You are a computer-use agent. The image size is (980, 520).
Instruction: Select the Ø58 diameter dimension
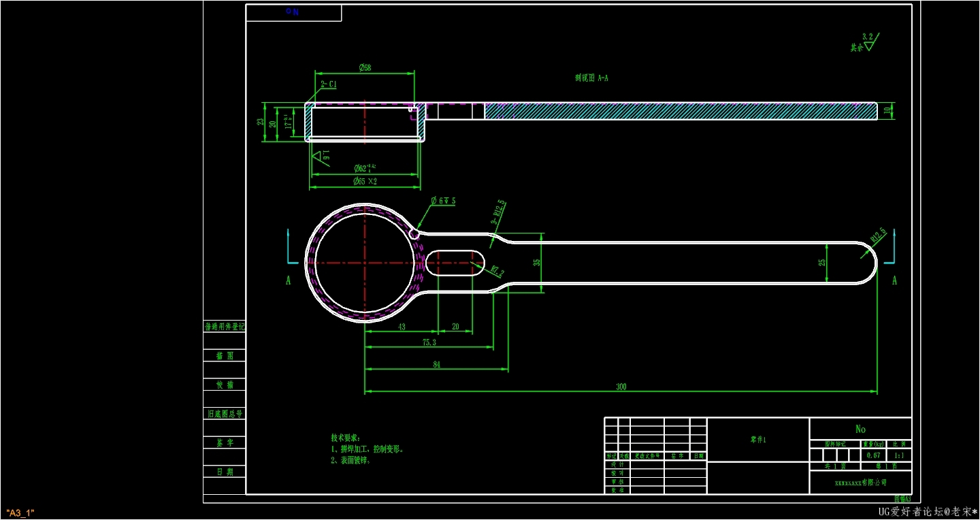tap(365, 67)
